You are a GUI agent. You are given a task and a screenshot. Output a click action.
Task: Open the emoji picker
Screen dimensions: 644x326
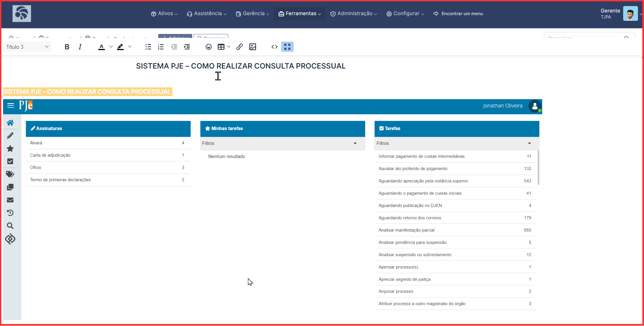[x=209, y=47]
